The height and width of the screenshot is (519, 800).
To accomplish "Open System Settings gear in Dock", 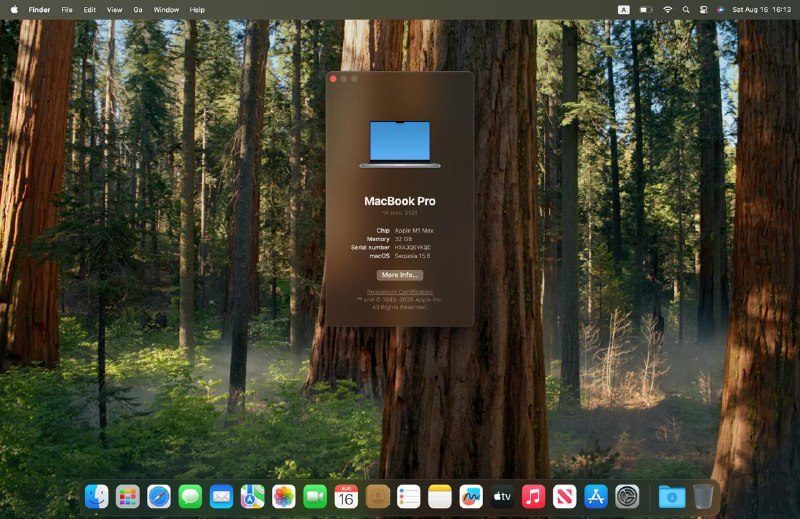I will click(627, 496).
